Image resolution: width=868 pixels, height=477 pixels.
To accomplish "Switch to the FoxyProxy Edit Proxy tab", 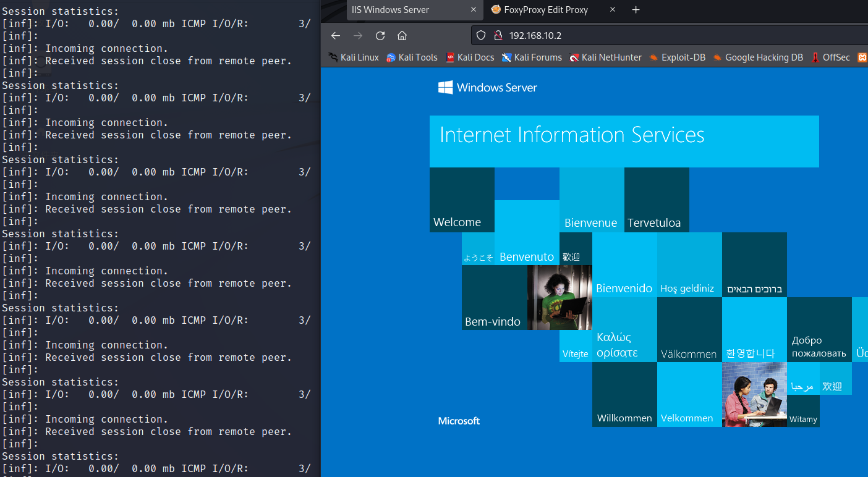I will coord(553,10).
